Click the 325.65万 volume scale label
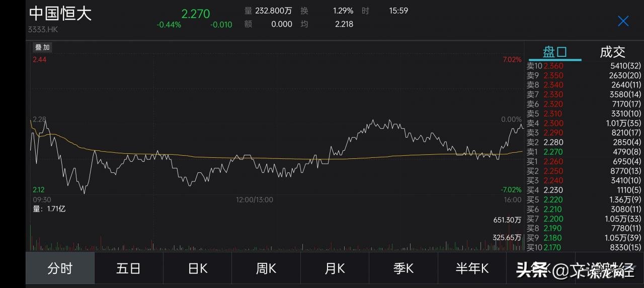 [x=507, y=237]
